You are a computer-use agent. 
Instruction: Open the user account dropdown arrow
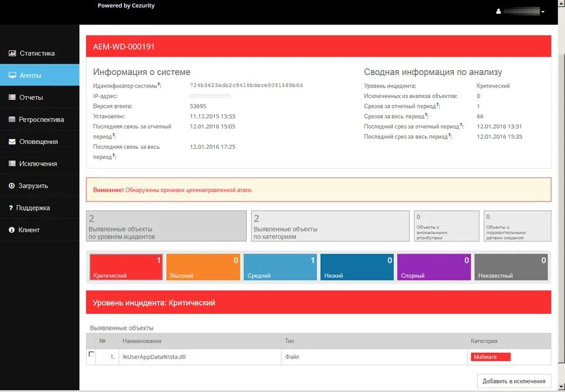click(x=543, y=12)
